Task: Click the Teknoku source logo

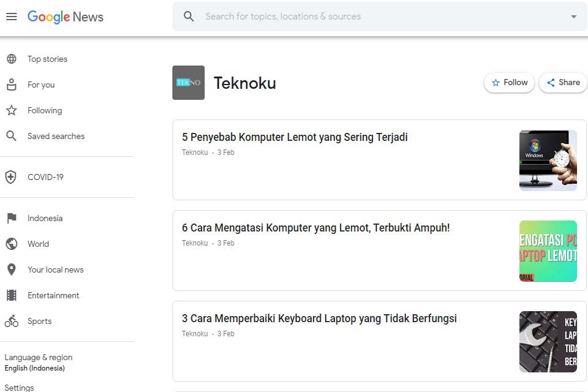Action: click(x=188, y=83)
